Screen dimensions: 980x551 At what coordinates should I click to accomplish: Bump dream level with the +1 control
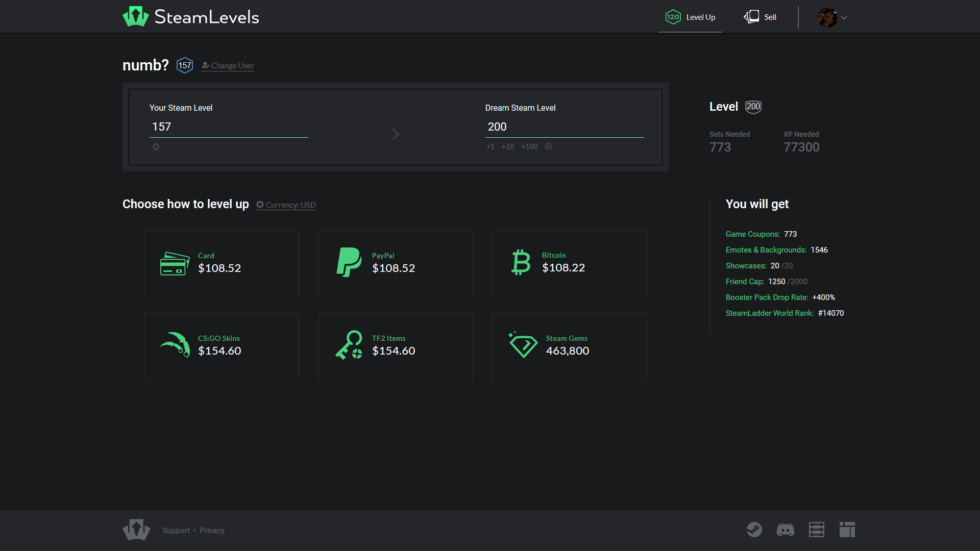(x=490, y=146)
